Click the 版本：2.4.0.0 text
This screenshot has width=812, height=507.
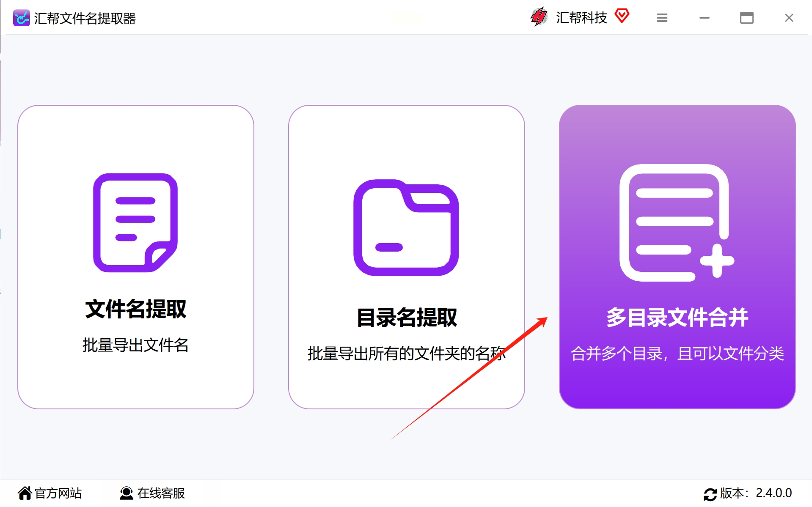click(756, 493)
